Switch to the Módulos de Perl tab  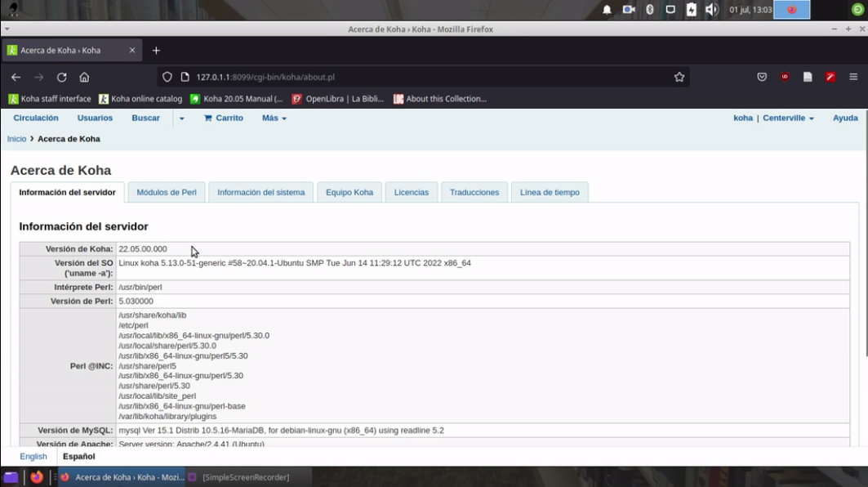click(167, 192)
